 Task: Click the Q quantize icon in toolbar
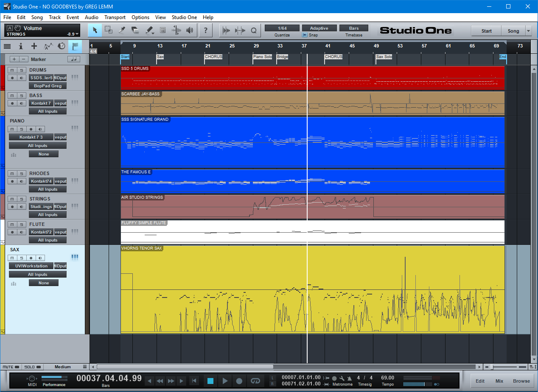click(254, 30)
